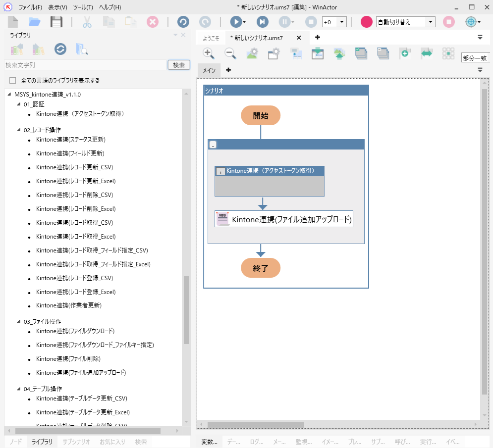Switch to the お気に入り bottom tab
The height and width of the screenshot is (448, 493).
click(x=112, y=442)
